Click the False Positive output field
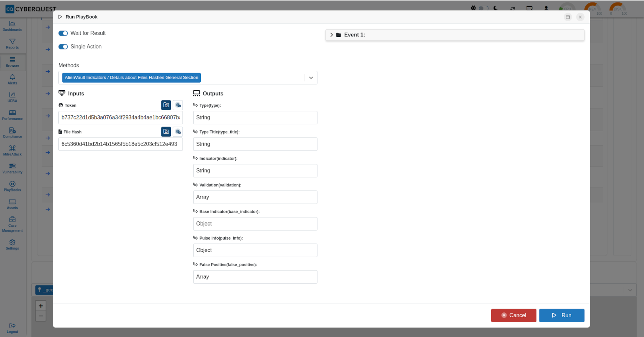 pos(255,277)
